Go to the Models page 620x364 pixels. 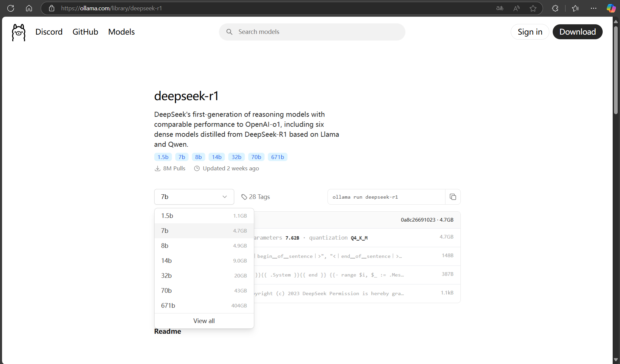coord(122,32)
